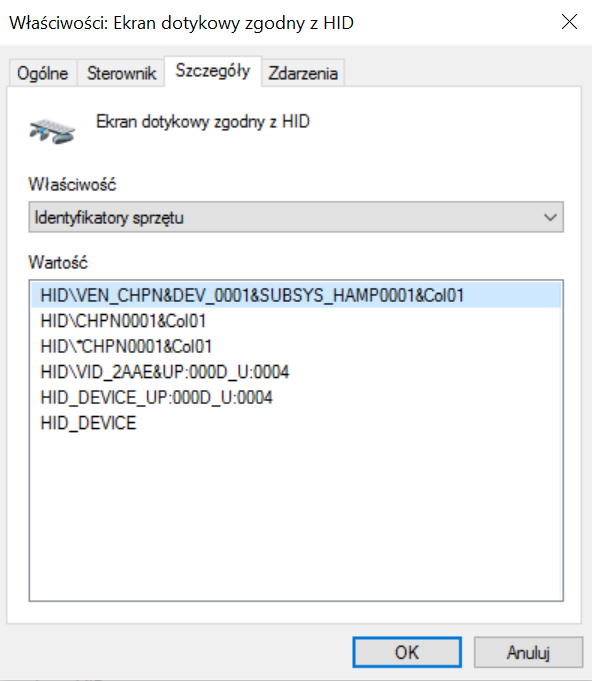Close the properties dialog with X

click(x=569, y=22)
